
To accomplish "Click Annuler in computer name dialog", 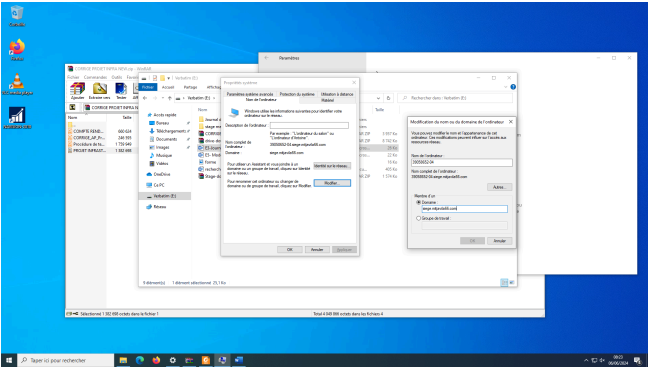I will pos(499,241).
